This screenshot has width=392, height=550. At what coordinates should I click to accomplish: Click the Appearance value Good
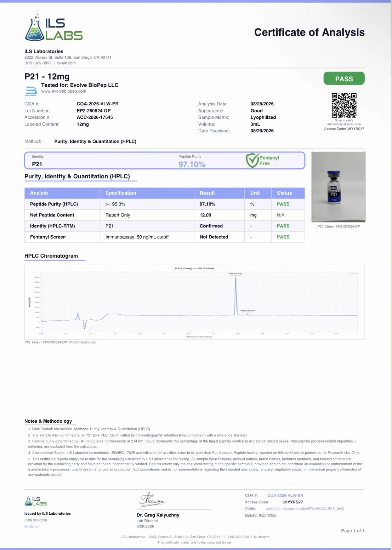(257, 111)
